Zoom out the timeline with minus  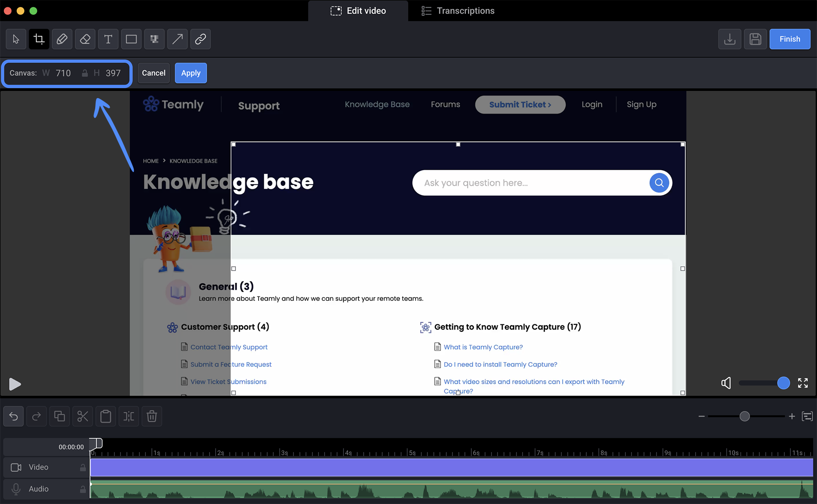[x=702, y=416]
